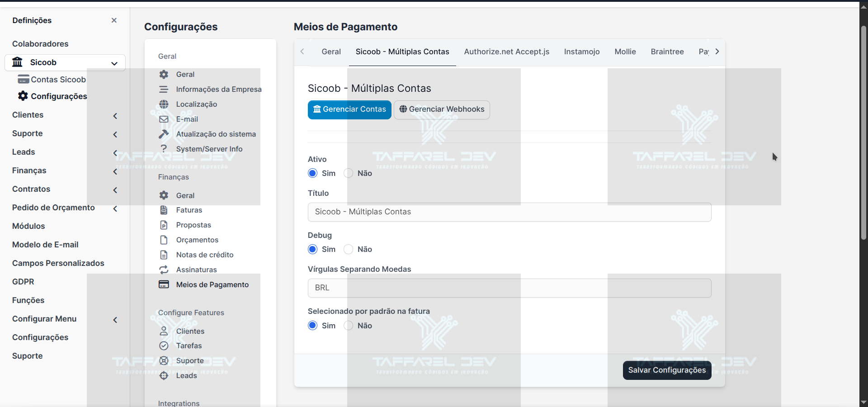Viewport: 868px width, 407px height.
Task: Click the hammer icon for Atualização do sistema
Action: click(164, 134)
